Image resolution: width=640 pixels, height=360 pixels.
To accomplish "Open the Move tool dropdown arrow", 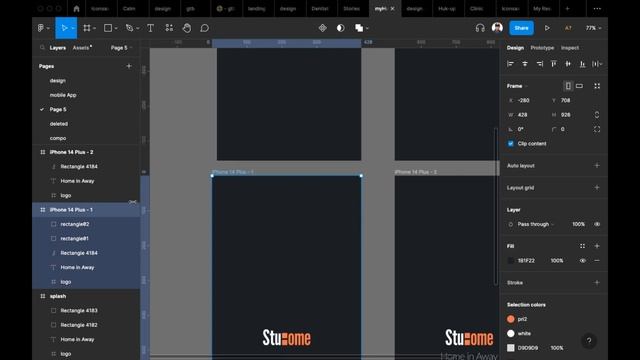I will pos(73,28).
